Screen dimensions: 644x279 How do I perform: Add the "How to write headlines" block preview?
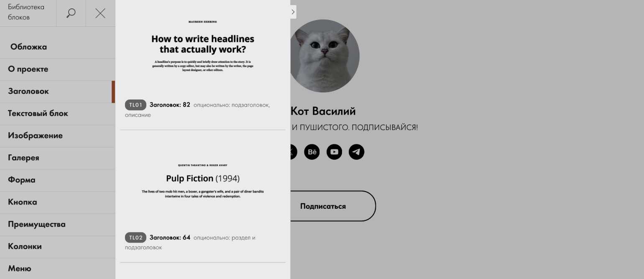203,46
